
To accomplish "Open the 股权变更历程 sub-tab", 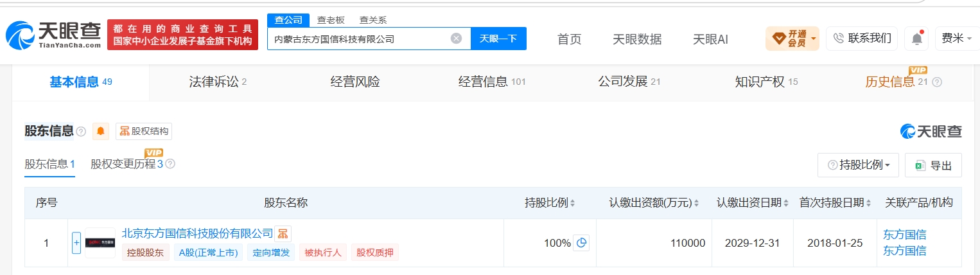I will [127, 164].
